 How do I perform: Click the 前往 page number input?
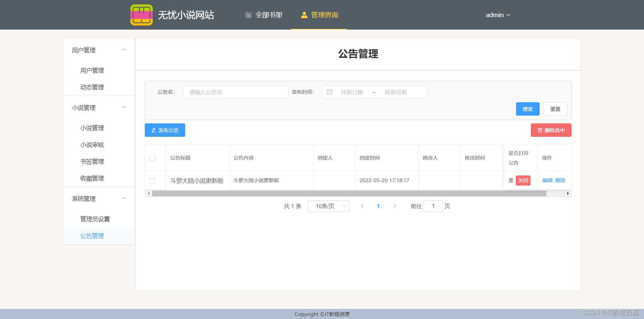pos(433,206)
